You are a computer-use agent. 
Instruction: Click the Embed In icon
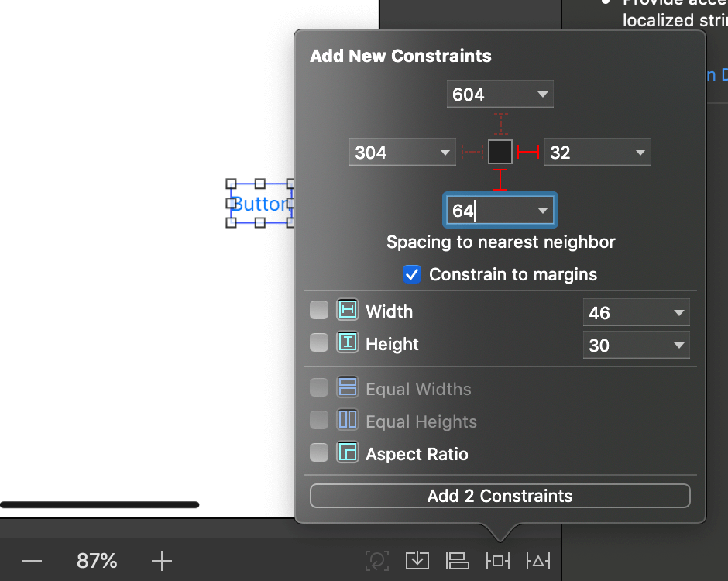point(417,560)
